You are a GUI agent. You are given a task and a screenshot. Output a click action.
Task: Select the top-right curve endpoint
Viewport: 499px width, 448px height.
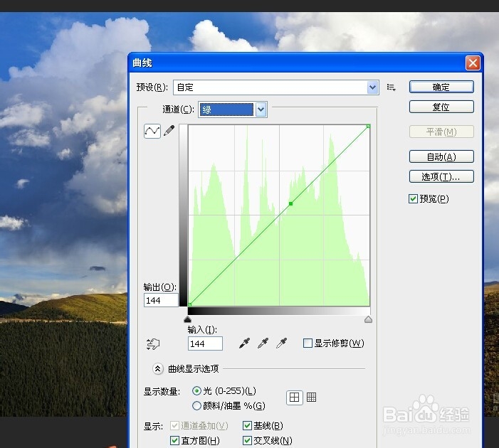pyautogui.click(x=368, y=127)
